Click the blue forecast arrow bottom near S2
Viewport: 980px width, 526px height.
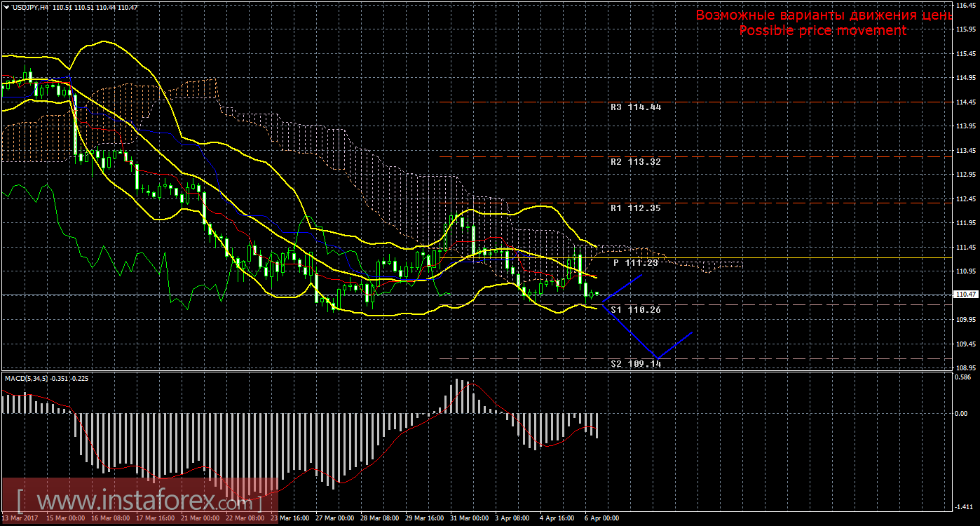pos(655,358)
